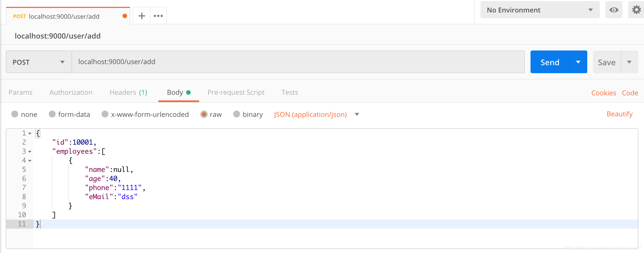Viewport: 644px width, 253px height.
Task: Switch to the Pre-request Script tab
Action: click(x=236, y=92)
